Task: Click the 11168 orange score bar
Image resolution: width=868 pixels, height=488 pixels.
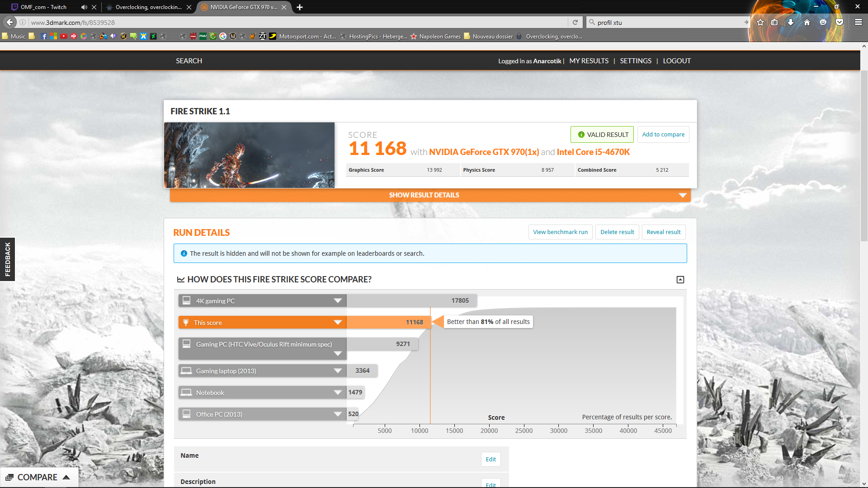Action: pyautogui.click(x=388, y=322)
